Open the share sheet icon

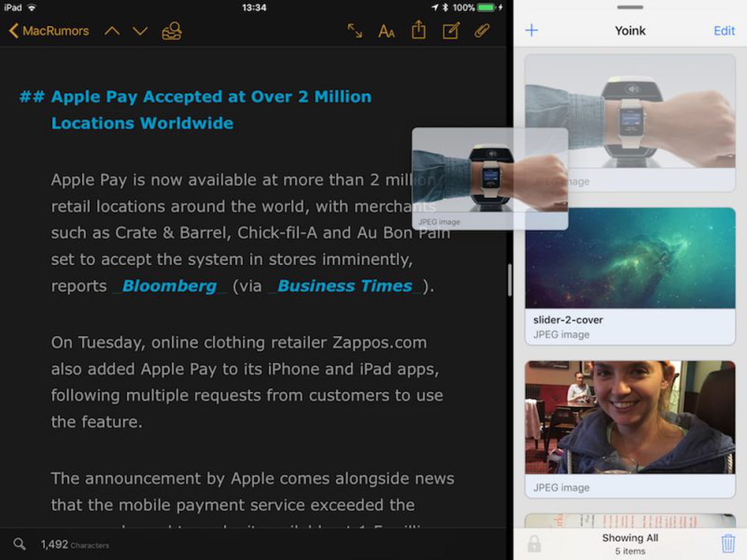pyautogui.click(x=418, y=30)
